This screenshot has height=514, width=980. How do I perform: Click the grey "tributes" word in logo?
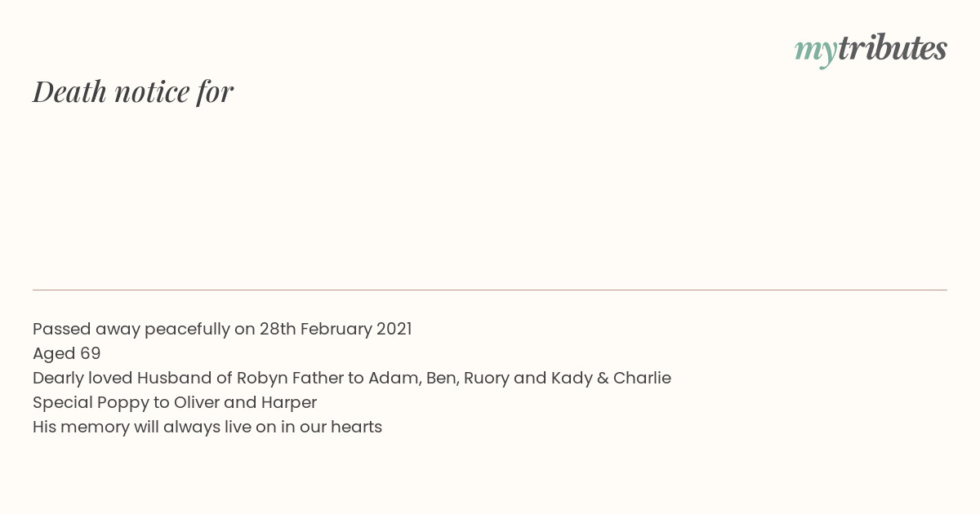893,48
